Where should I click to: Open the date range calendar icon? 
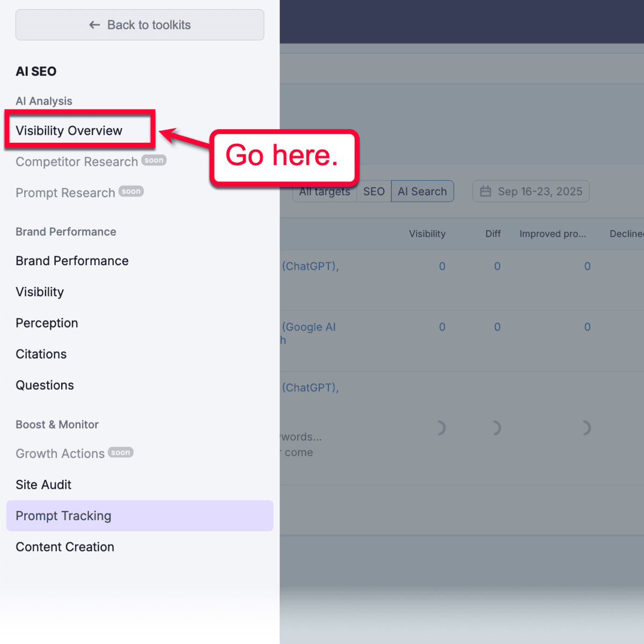(485, 191)
